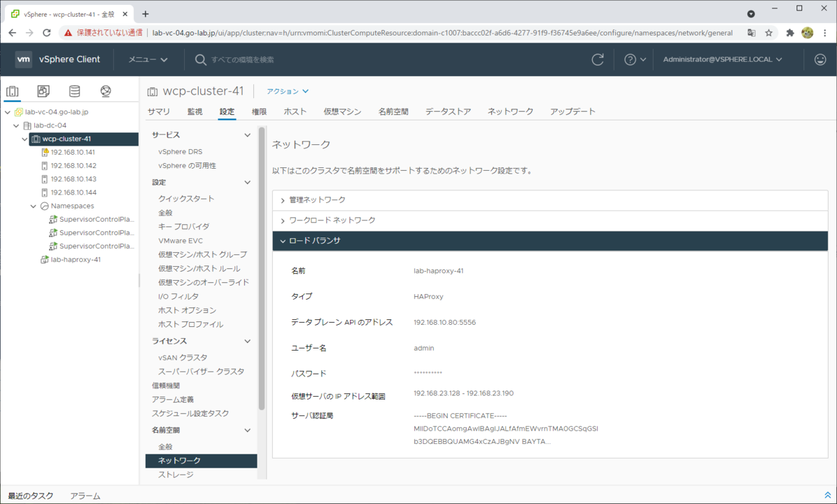Collapse lab-dc-04 datacenter node
The height and width of the screenshot is (504, 837).
click(16, 125)
